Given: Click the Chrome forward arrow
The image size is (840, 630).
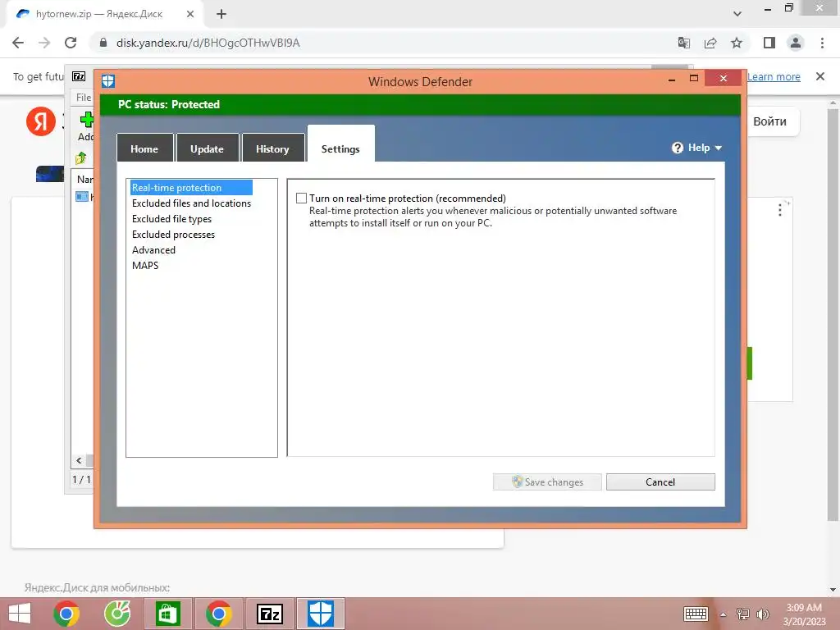Looking at the screenshot, I should tap(44, 43).
